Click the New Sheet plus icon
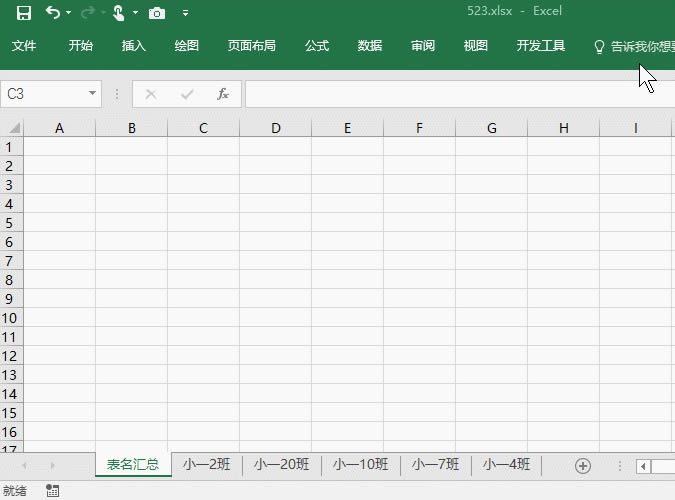The image size is (675, 500). click(583, 466)
